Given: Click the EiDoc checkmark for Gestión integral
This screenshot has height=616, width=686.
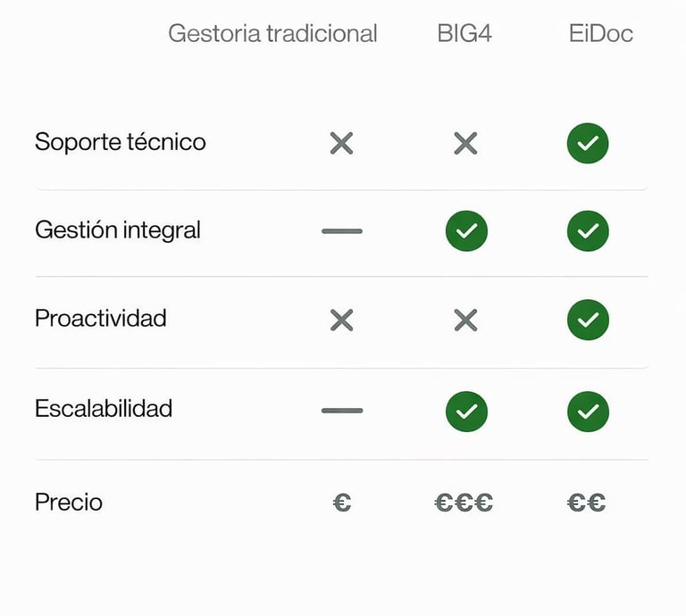Looking at the screenshot, I should click(588, 231).
